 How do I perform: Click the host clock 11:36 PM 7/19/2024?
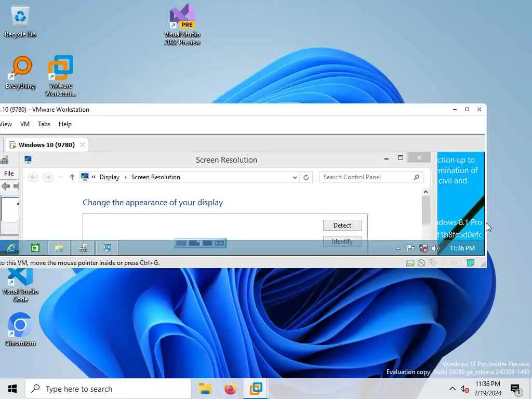pyautogui.click(x=487, y=389)
